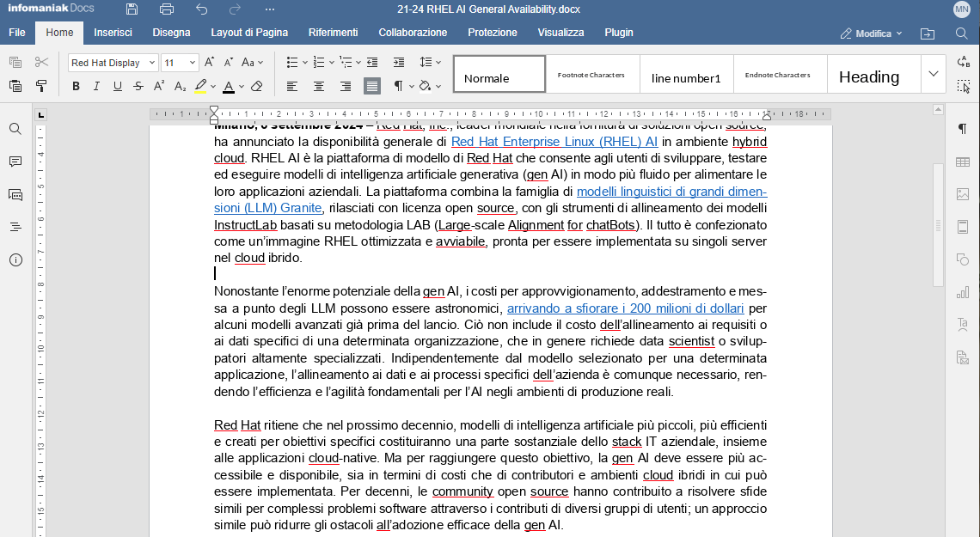Toggle underline formatting
Screen dimensions: 980x537
[x=117, y=86]
